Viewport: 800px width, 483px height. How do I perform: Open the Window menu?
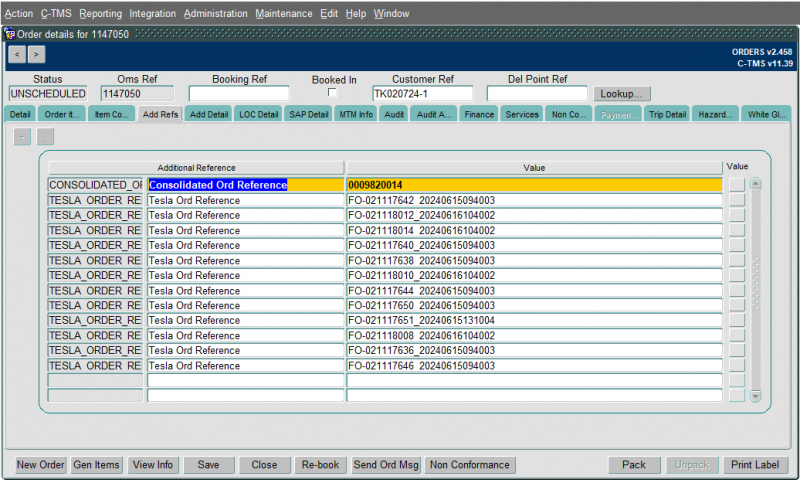click(x=391, y=14)
